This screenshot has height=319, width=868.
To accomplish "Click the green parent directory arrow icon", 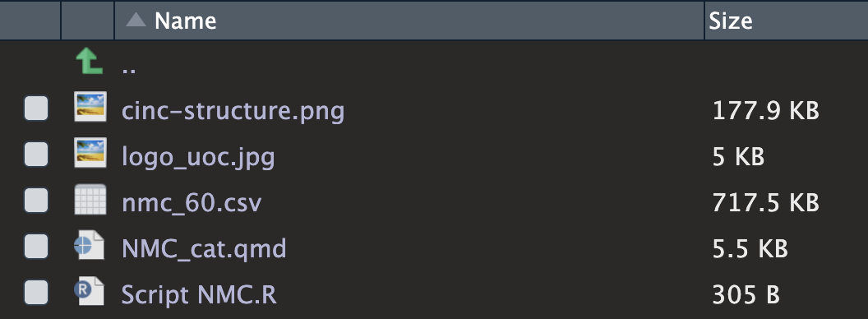I will click(x=90, y=61).
